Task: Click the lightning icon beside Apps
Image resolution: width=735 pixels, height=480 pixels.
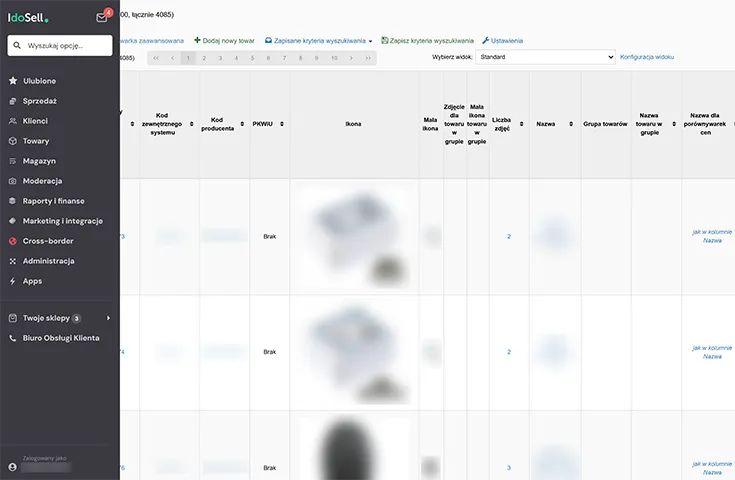Action: 13,281
